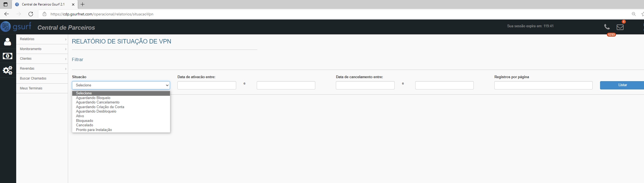Click first Data de ativação date field

point(207,85)
